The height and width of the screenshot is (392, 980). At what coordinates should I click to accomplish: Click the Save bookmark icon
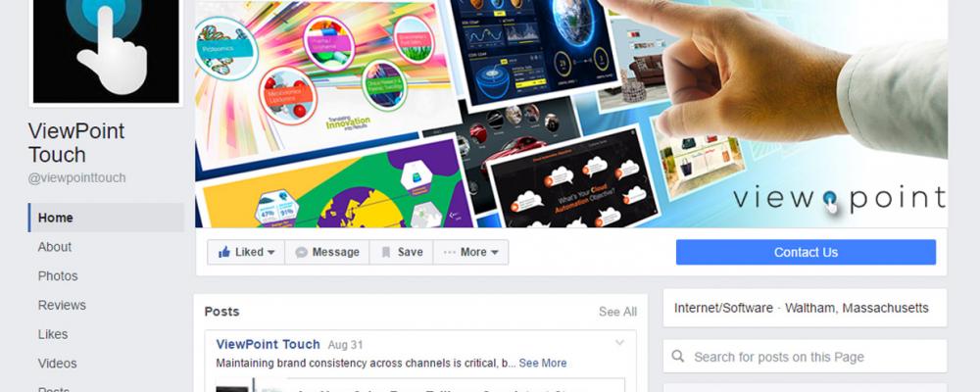point(386,253)
